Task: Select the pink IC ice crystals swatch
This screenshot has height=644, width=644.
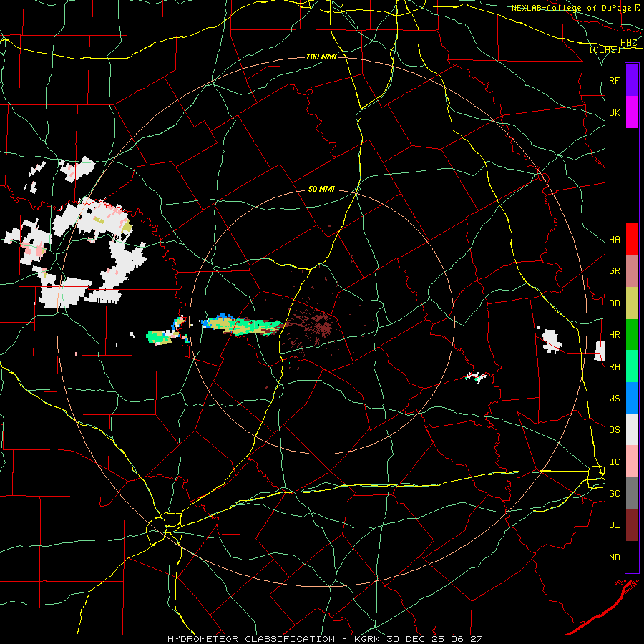Action: point(632,462)
